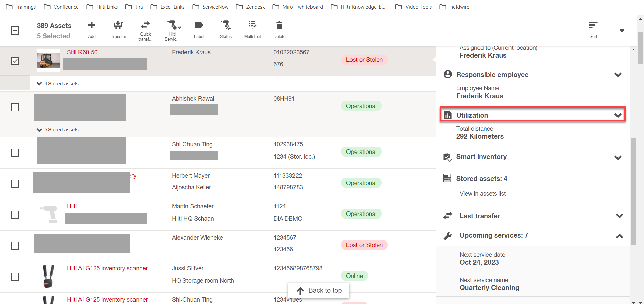Open the Hilti asset link
This screenshot has width=644, height=304.
click(72, 206)
